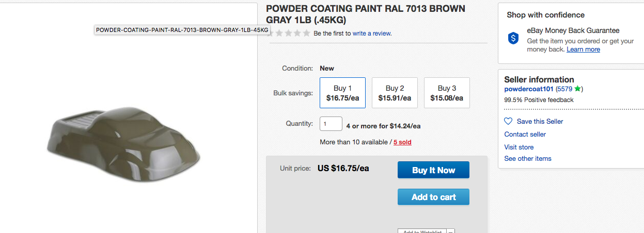Expand the Add to Watchlist dropdown arrow
Viewport: 644px width, 233px height.
point(450,231)
